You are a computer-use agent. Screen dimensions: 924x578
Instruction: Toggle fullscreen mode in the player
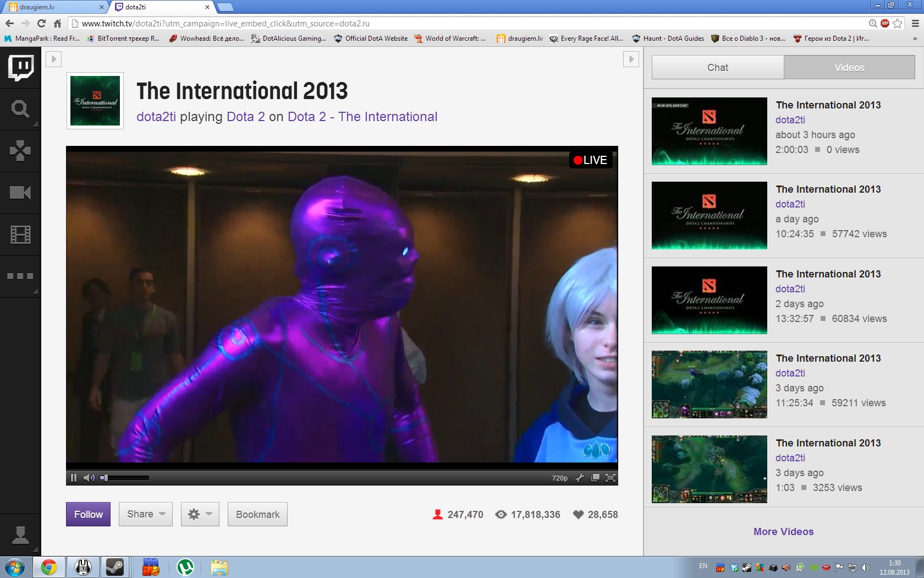610,478
